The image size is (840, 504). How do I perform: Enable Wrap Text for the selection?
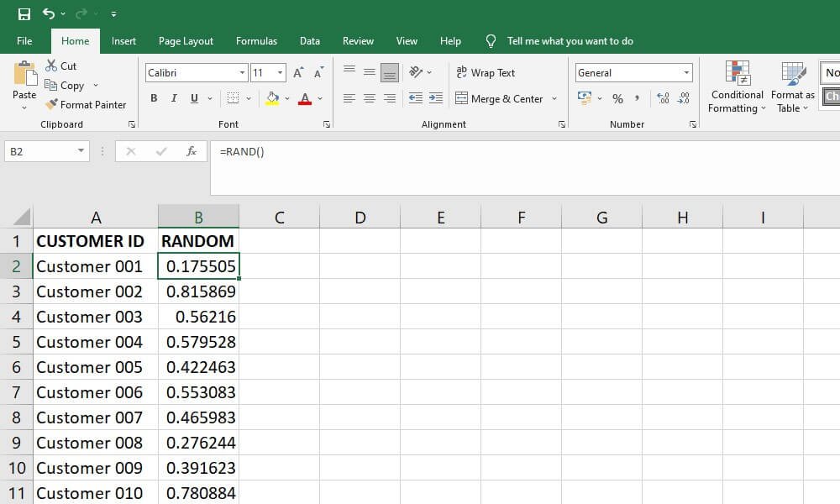coord(486,72)
